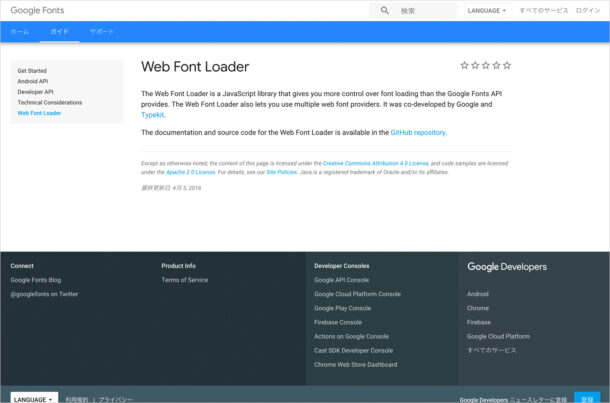Open the Google Developers footer logo
Viewport: 610px width, 403px height.
click(x=507, y=267)
